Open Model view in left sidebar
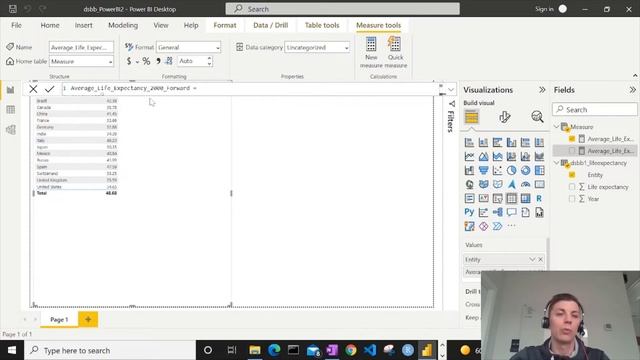This screenshot has width=640, height=360. pyautogui.click(x=11, y=130)
